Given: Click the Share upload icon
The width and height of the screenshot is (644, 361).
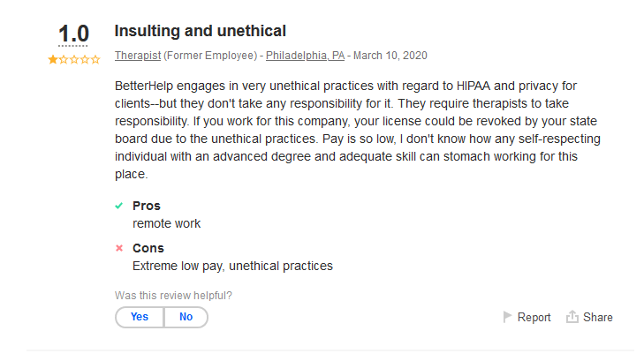Looking at the screenshot, I should pyautogui.click(x=572, y=317).
